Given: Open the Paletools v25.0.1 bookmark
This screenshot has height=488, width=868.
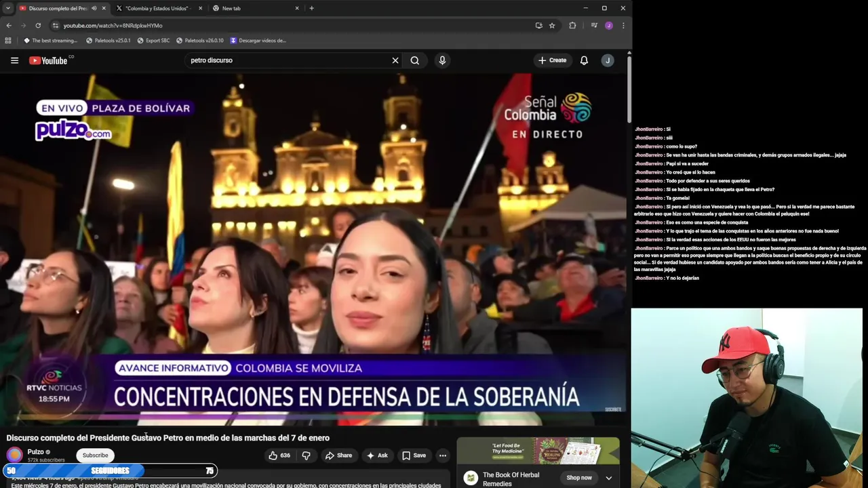Looking at the screenshot, I should pos(108,41).
